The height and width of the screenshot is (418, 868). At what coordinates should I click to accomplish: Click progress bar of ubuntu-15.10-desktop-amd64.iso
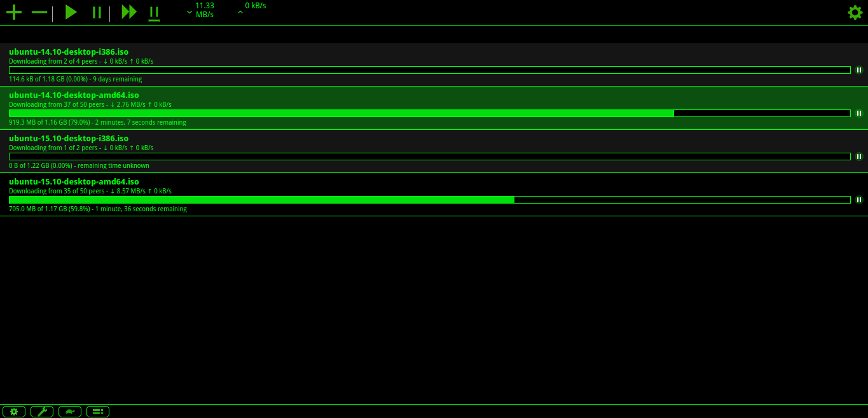point(430,200)
